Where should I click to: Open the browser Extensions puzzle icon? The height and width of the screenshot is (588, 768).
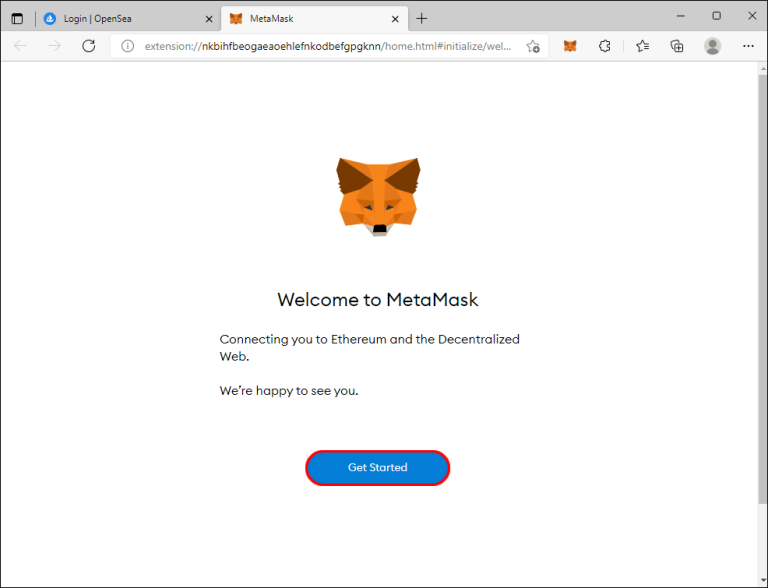click(604, 46)
